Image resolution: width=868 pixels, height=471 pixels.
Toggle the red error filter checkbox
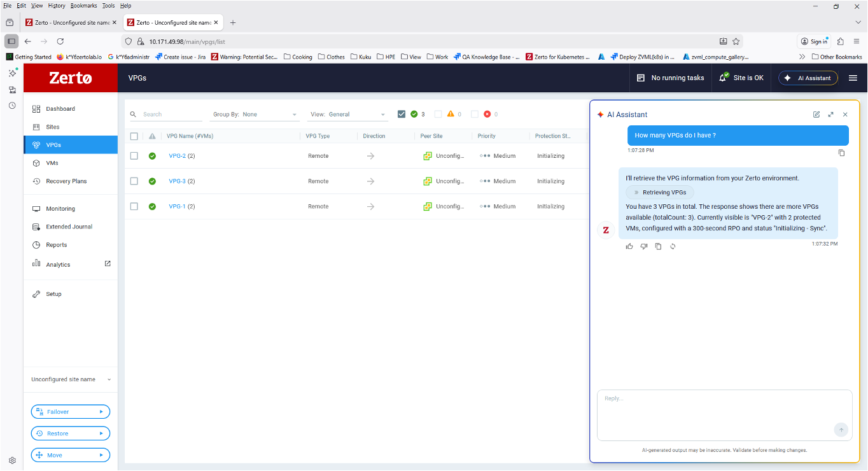[475, 115]
